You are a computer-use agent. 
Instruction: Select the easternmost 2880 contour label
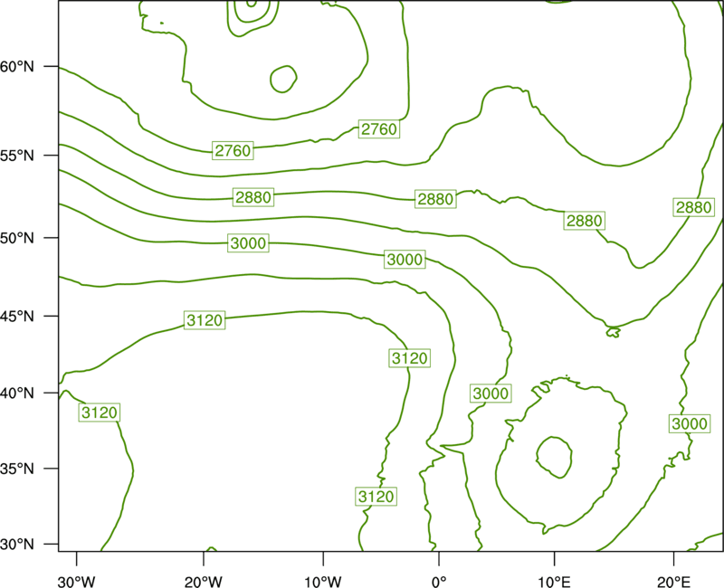point(694,207)
